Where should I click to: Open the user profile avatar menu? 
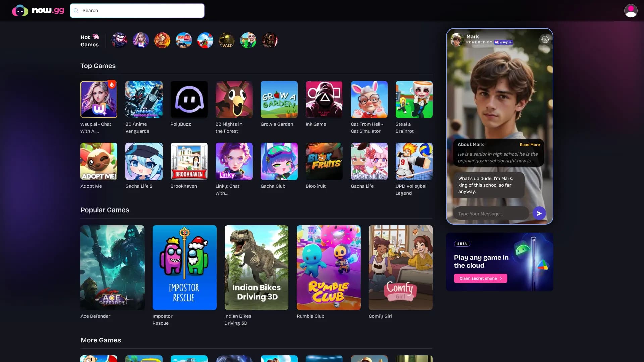pos(631,11)
